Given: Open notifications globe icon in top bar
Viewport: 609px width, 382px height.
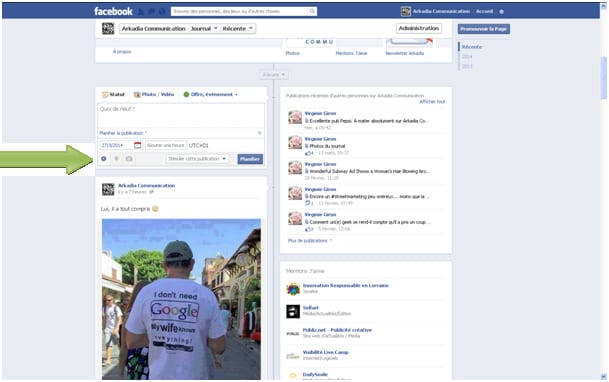Looking at the screenshot, I should click(x=162, y=12).
